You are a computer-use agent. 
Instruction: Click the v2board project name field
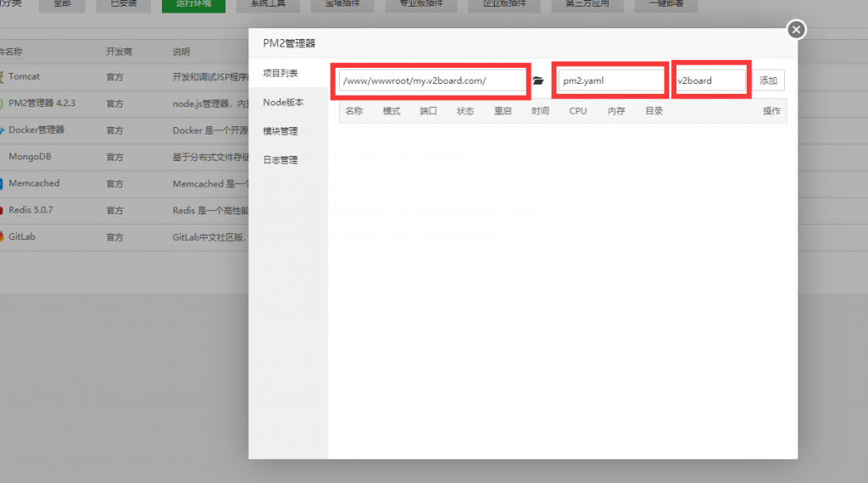point(709,80)
